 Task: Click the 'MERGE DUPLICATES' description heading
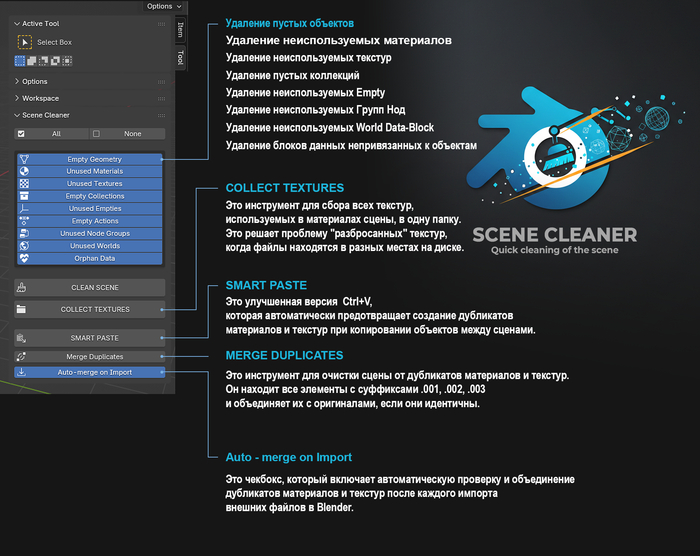[284, 355]
